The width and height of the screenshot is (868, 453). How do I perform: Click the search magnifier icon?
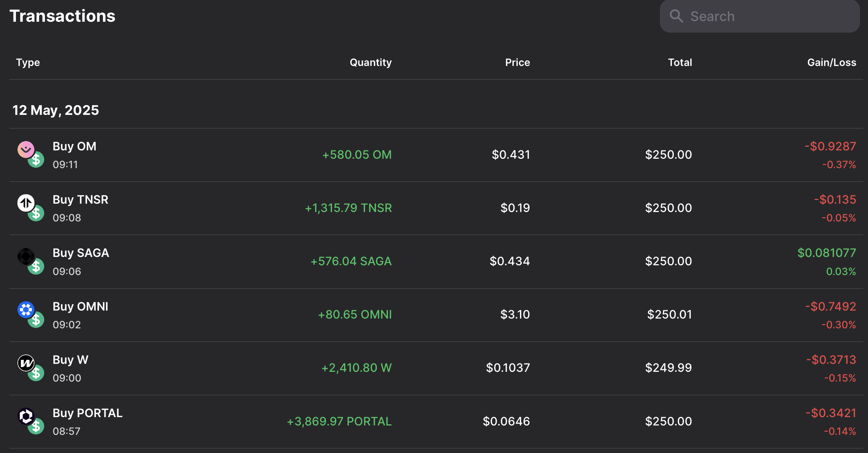click(676, 16)
